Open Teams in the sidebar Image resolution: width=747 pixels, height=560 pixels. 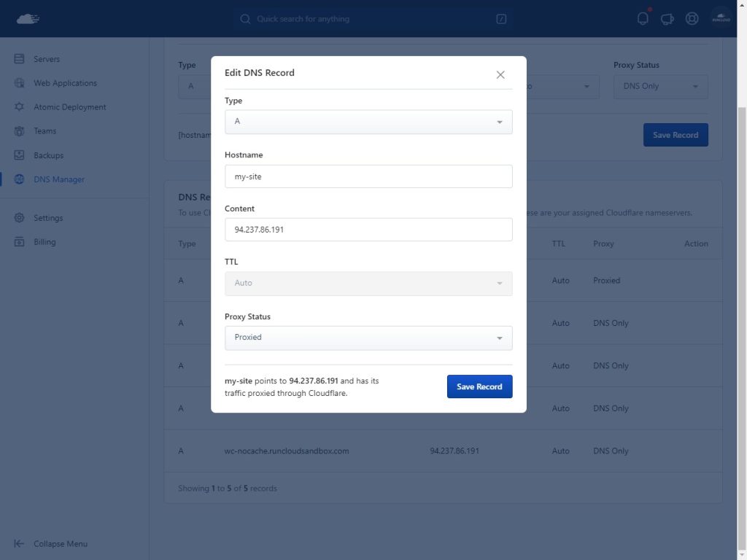tap(44, 131)
